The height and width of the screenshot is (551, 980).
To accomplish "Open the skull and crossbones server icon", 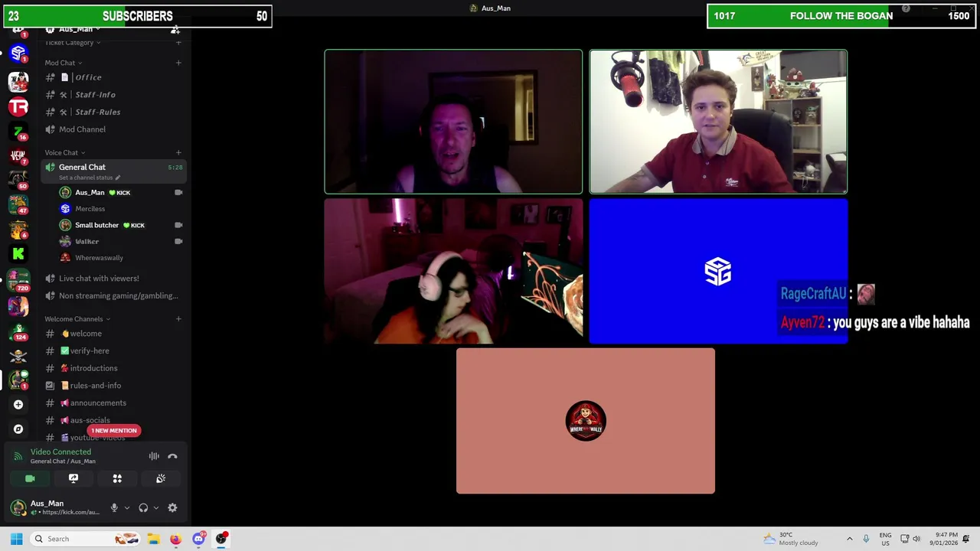I will click(x=18, y=355).
